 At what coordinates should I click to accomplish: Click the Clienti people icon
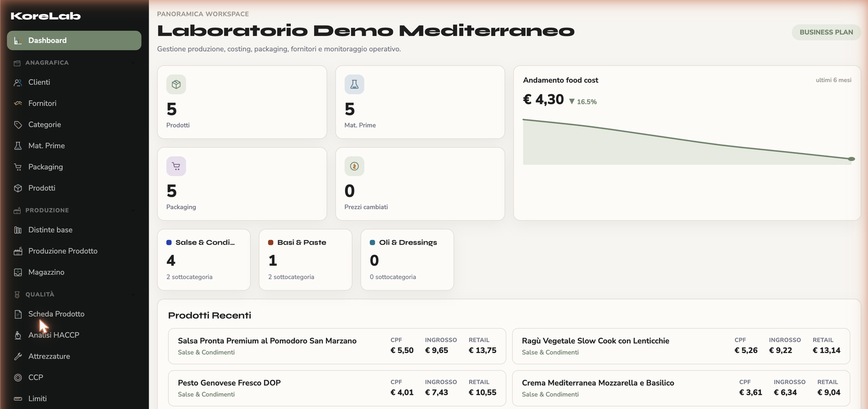[18, 83]
